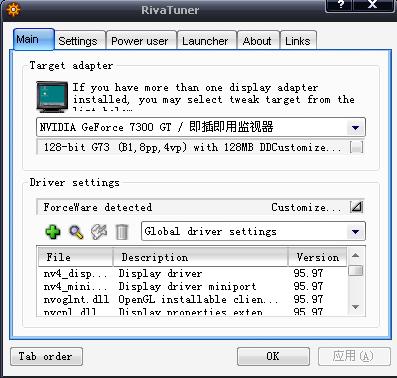Close the RivaTuner window
Viewport: 397px width, 378px height.
pyautogui.click(x=373, y=5)
